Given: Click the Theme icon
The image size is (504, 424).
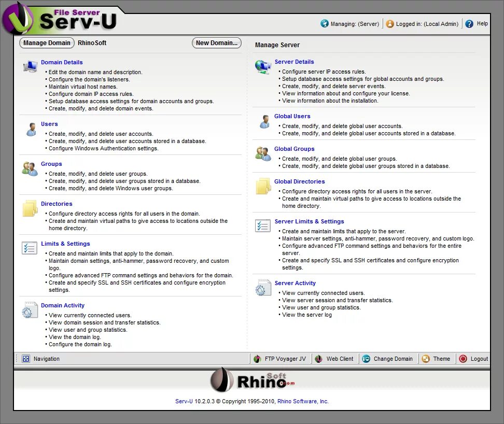Looking at the screenshot, I should pos(426,359).
